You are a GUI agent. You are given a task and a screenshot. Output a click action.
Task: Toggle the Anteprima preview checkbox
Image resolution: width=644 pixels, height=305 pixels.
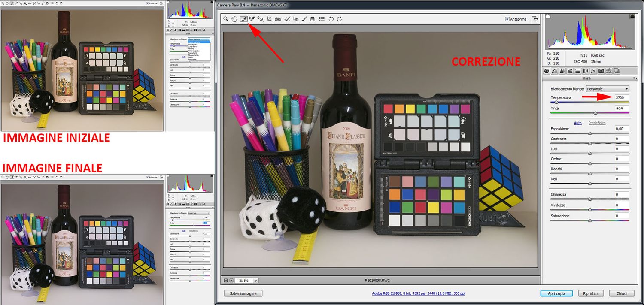tap(507, 19)
